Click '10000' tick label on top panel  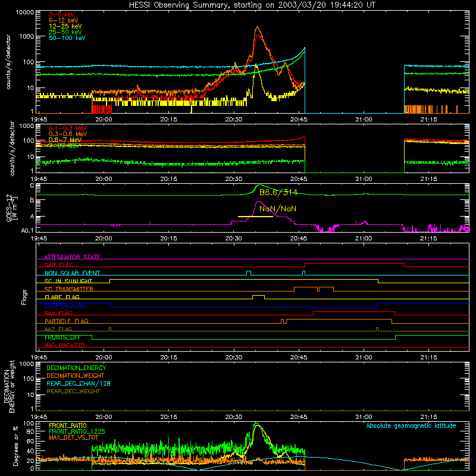[25, 12]
